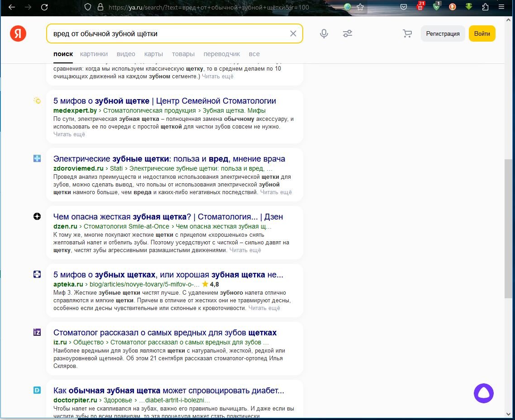Click the padlock site security icon

tap(100, 7)
